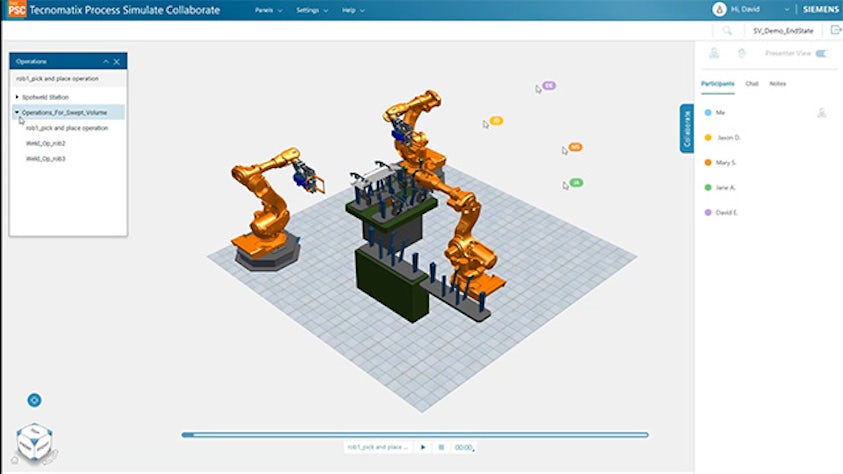Stop the simulation
The height and width of the screenshot is (474, 843).
coord(441,447)
